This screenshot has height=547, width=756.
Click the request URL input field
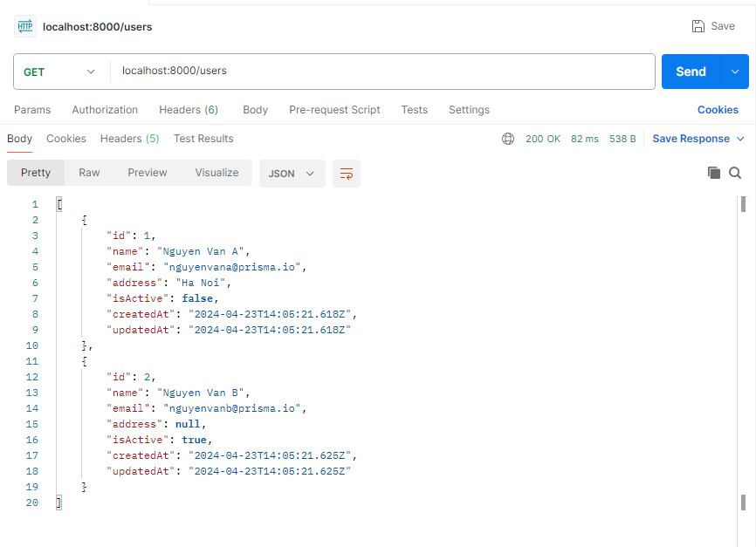(x=384, y=72)
